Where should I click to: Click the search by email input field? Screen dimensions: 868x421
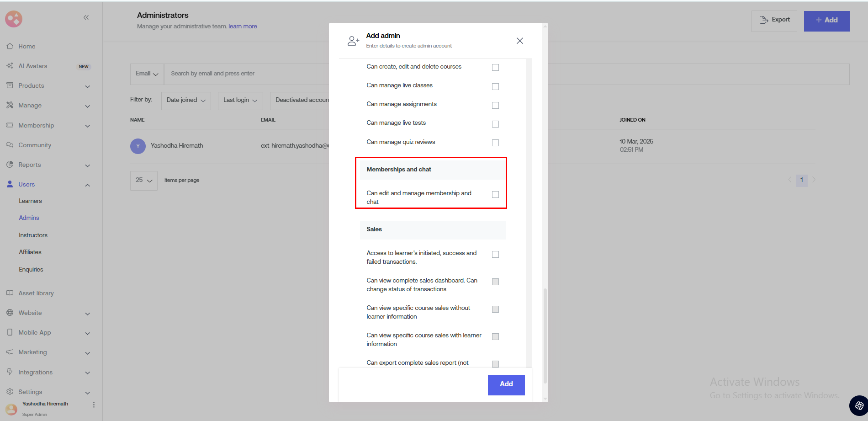point(247,74)
